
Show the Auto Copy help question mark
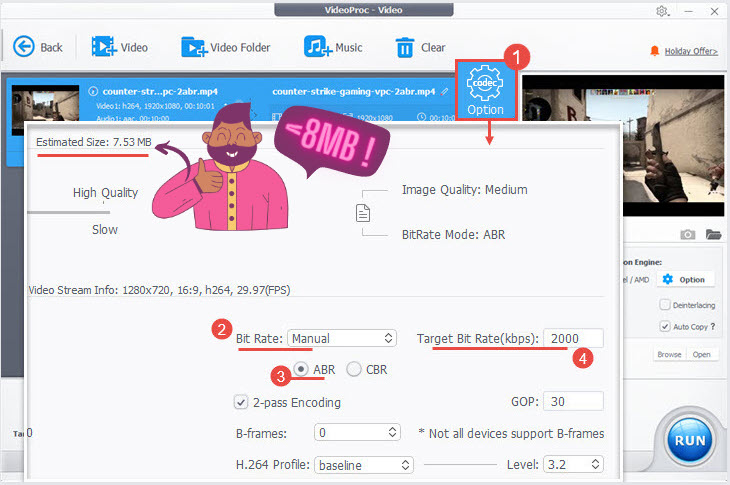(713, 326)
